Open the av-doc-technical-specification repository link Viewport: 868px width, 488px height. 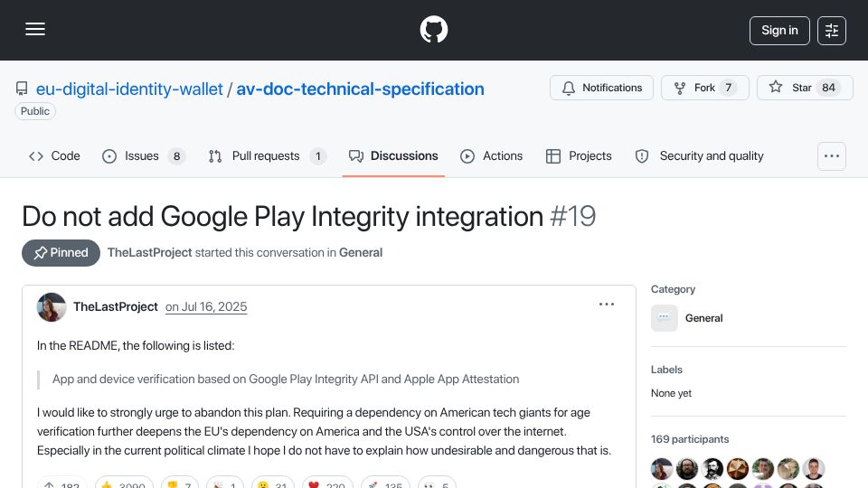(361, 89)
